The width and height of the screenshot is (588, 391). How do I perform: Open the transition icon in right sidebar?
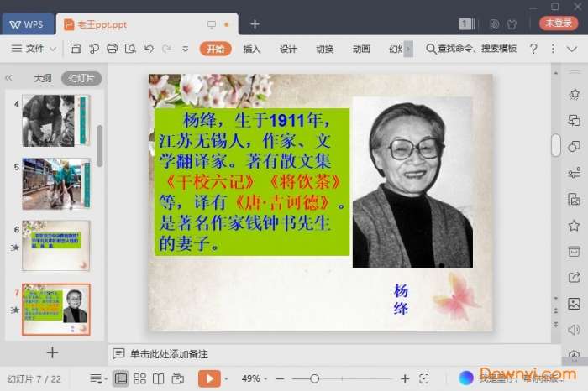(574, 120)
